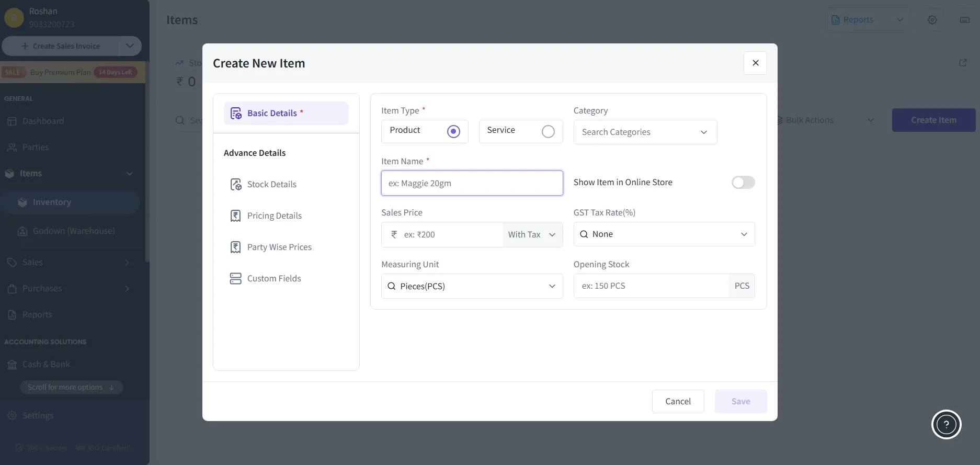The image size is (980, 465).
Task: Open Settings in the sidebar
Action: click(x=38, y=415)
